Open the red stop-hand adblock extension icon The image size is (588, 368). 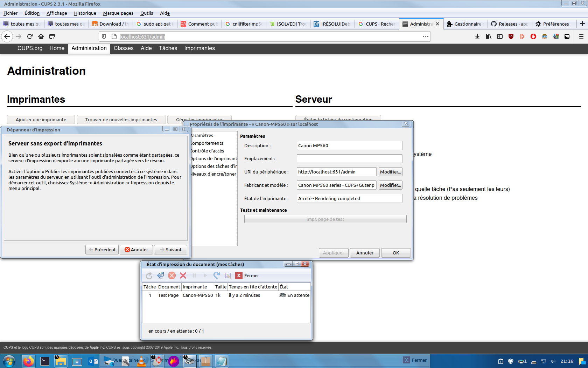coord(533,36)
